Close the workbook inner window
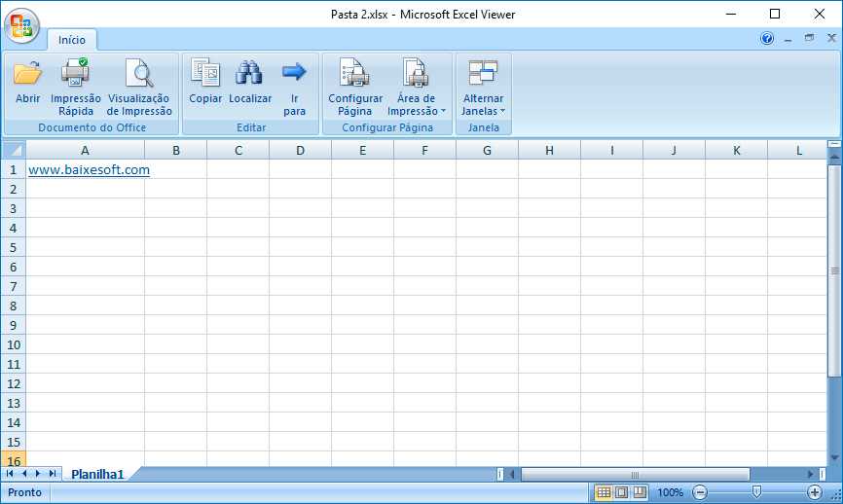Screen dimensions: 843x504 pyautogui.click(x=831, y=38)
